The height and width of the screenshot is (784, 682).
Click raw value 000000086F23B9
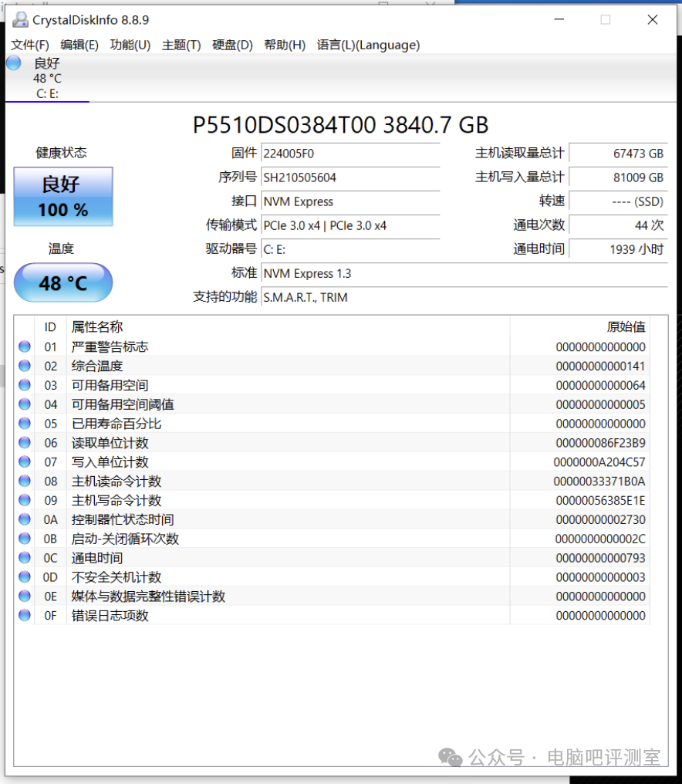[600, 443]
